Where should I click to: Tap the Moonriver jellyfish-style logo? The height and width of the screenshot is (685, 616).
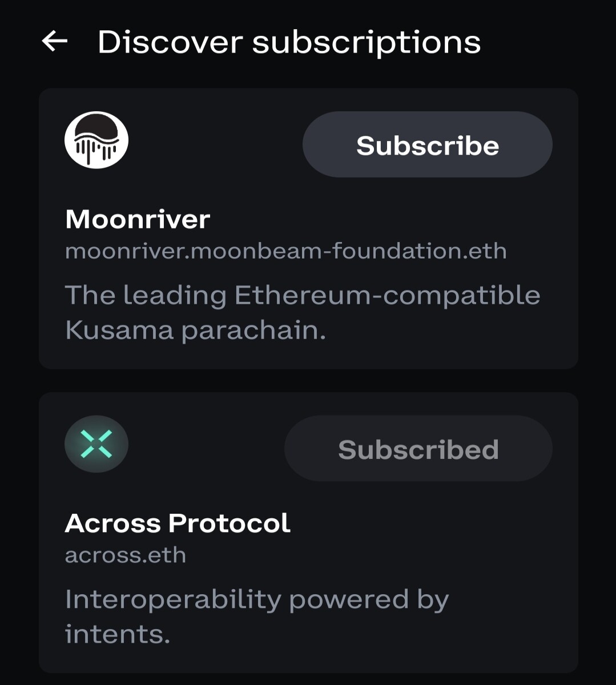pos(96,140)
